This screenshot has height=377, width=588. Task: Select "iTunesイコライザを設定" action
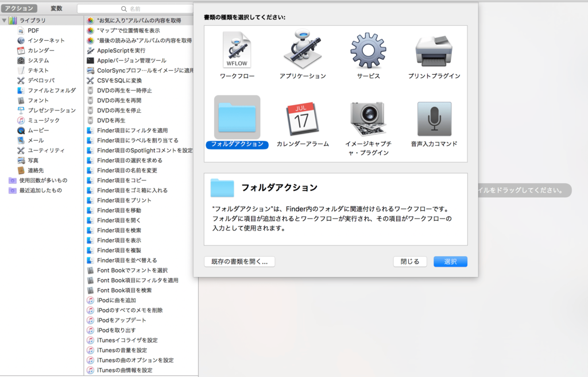[127, 340]
